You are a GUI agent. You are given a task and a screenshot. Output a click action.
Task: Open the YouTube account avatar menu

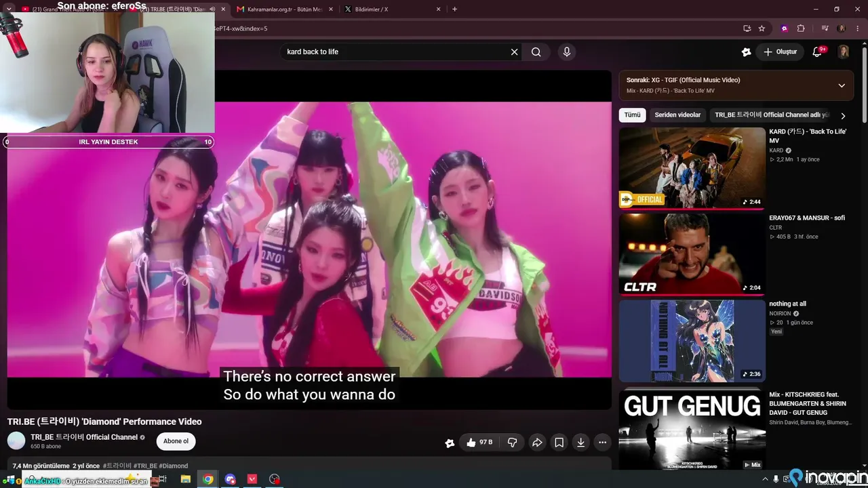pos(844,52)
